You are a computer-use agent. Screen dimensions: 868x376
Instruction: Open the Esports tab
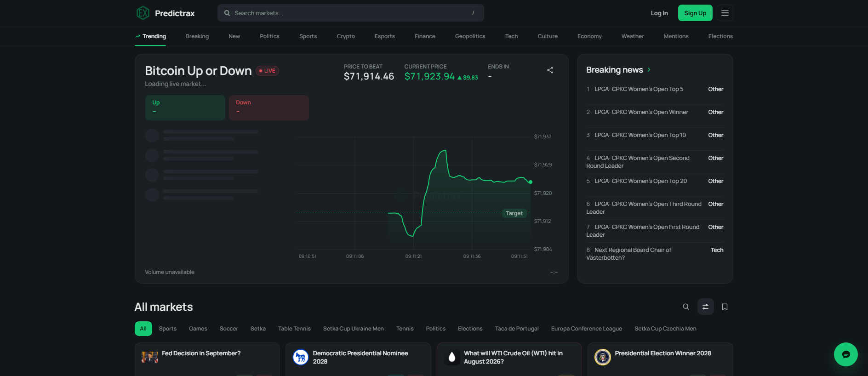[385, 36]
